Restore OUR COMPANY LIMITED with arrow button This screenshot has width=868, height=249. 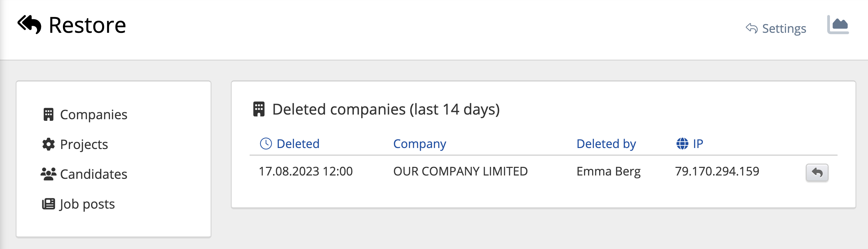[x=817, y=173]
